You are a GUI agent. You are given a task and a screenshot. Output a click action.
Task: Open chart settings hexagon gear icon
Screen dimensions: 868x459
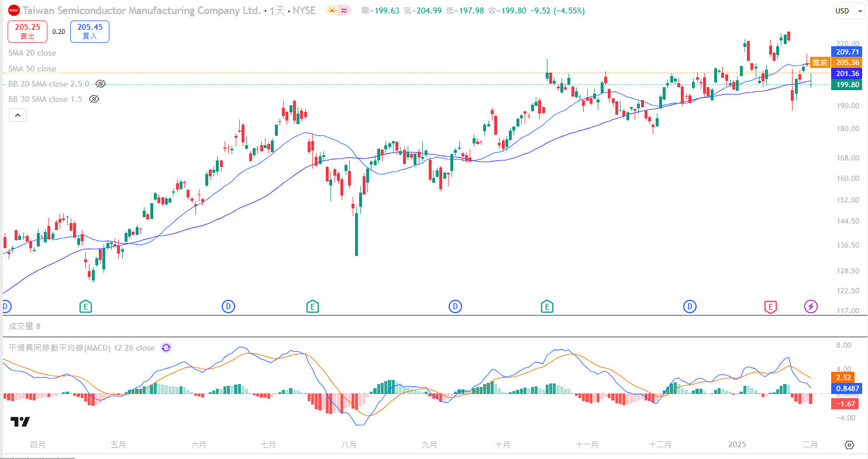(x=849, y=445)
